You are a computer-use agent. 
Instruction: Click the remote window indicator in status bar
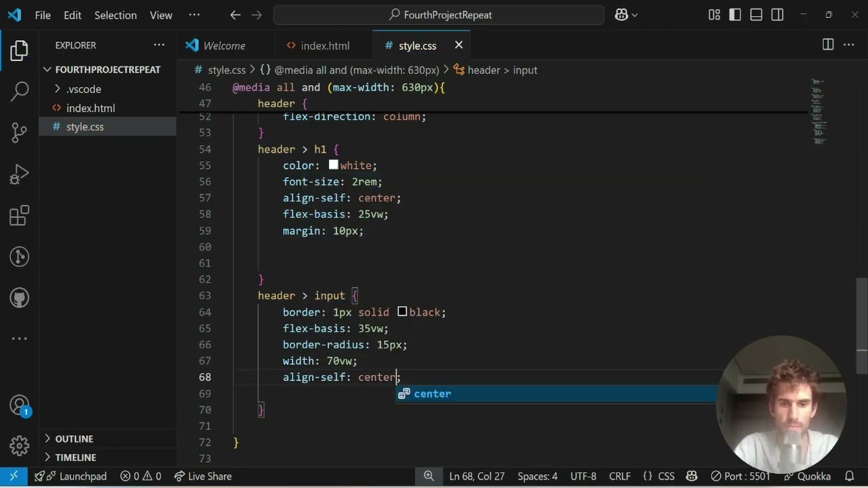pos(14,476)
